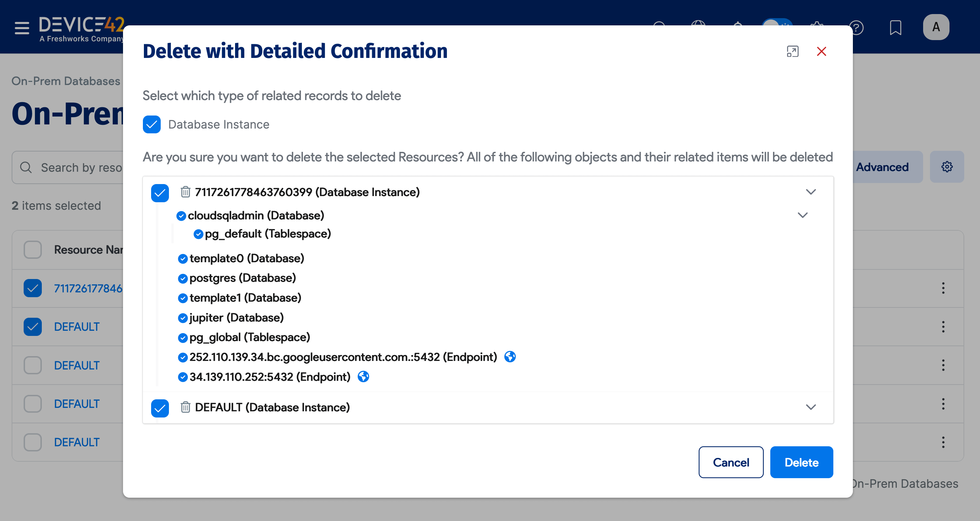Collapse the 711726177846 instance chevron
Viewport: 980px width, 521px height.
[811, 191]
